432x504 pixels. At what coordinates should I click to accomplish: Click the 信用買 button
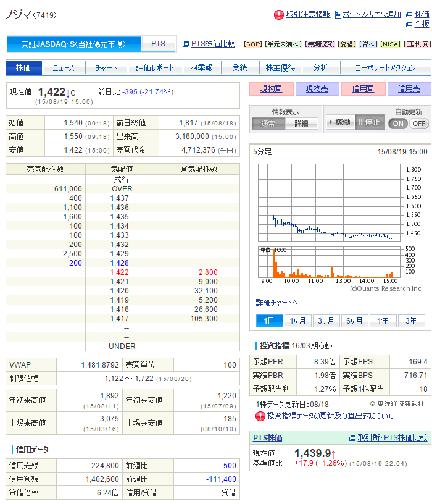coord(363,89)
